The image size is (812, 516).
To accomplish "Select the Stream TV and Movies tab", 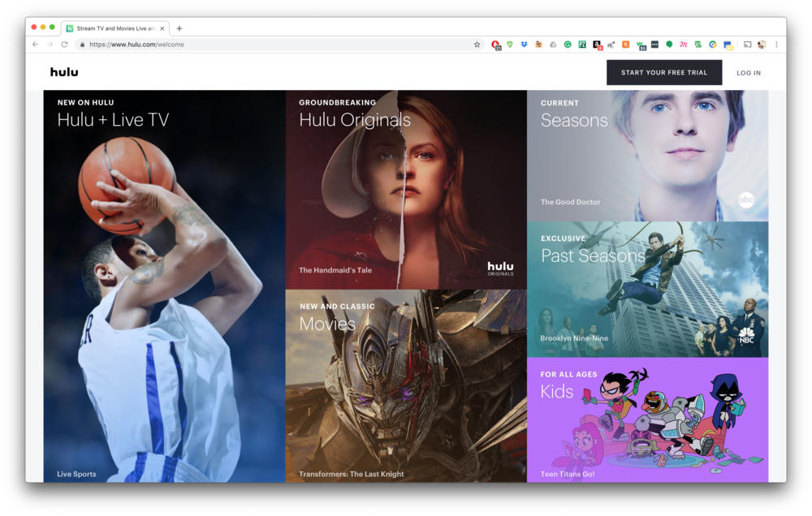I will (115, 28).
